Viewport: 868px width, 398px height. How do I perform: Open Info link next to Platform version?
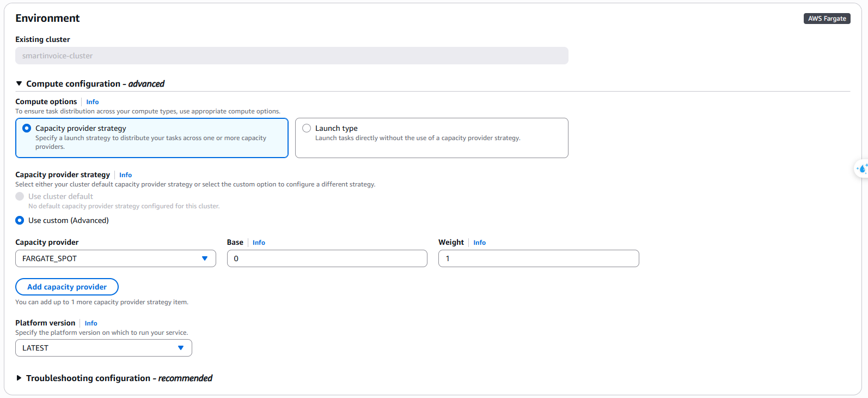91,323
